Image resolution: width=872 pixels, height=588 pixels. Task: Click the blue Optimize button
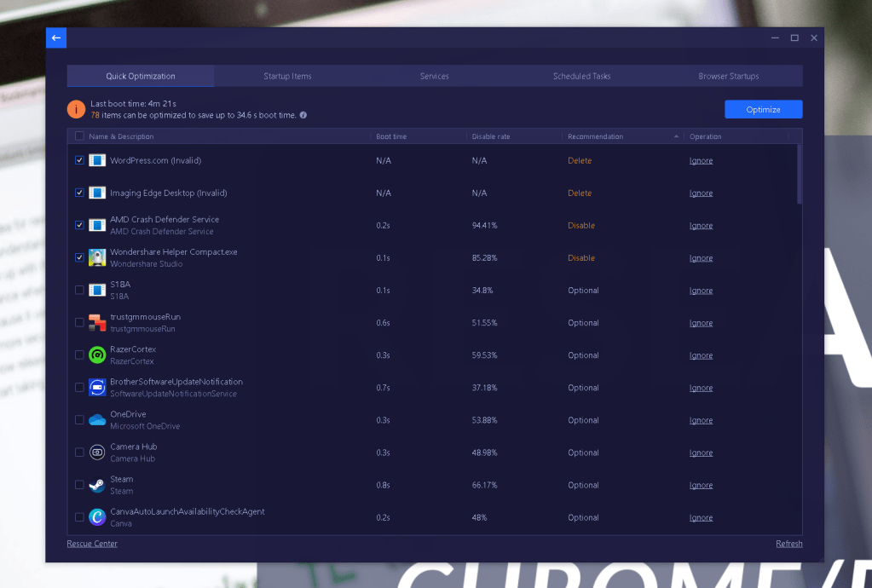coord(763,109)
